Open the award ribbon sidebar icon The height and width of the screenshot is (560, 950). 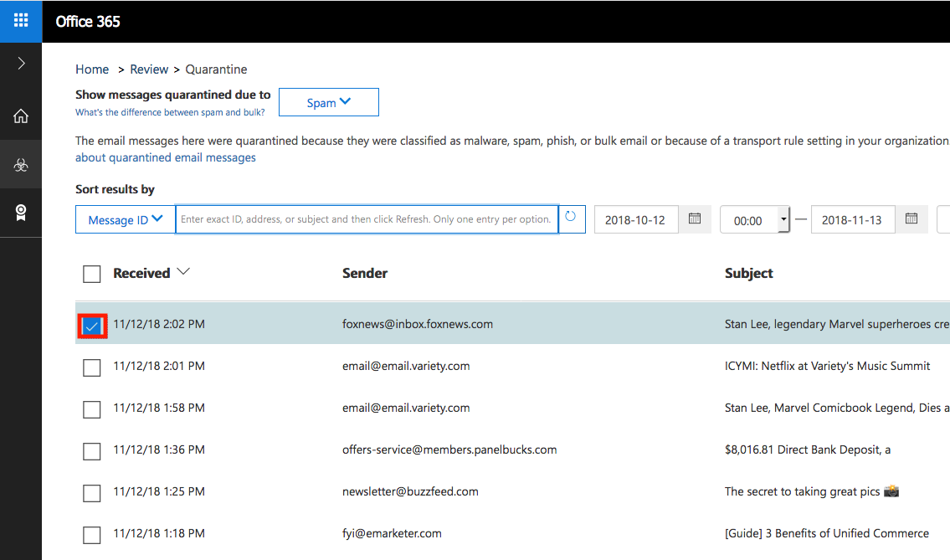pyautogui.click(x=21, y=213)
